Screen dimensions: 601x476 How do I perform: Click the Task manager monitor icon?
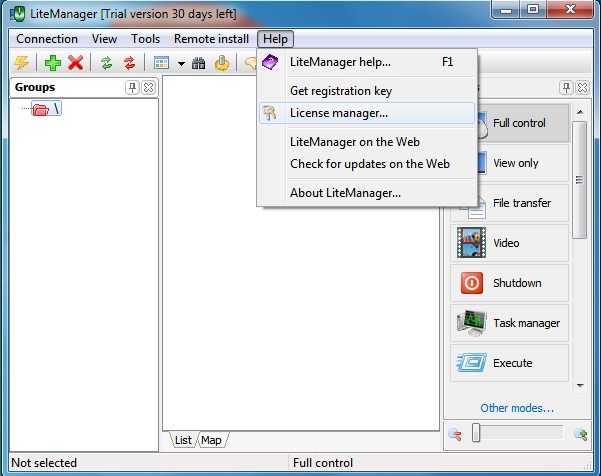click(x=471, y=323)
